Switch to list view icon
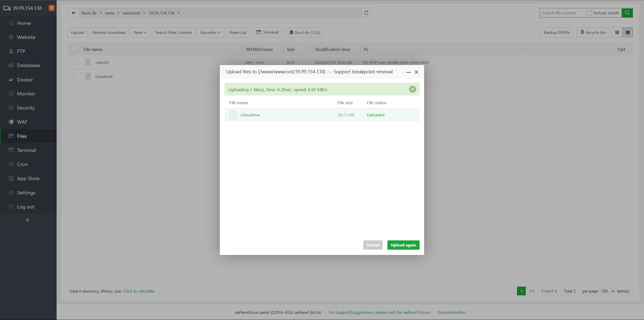 pos(628,32)
